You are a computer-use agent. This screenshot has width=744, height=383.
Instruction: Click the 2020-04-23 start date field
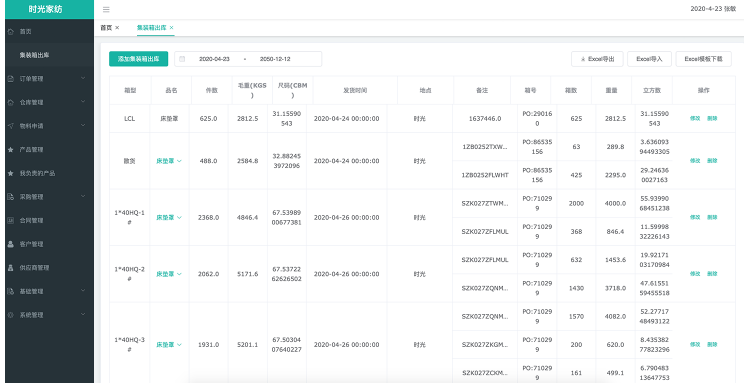point(214,59)
